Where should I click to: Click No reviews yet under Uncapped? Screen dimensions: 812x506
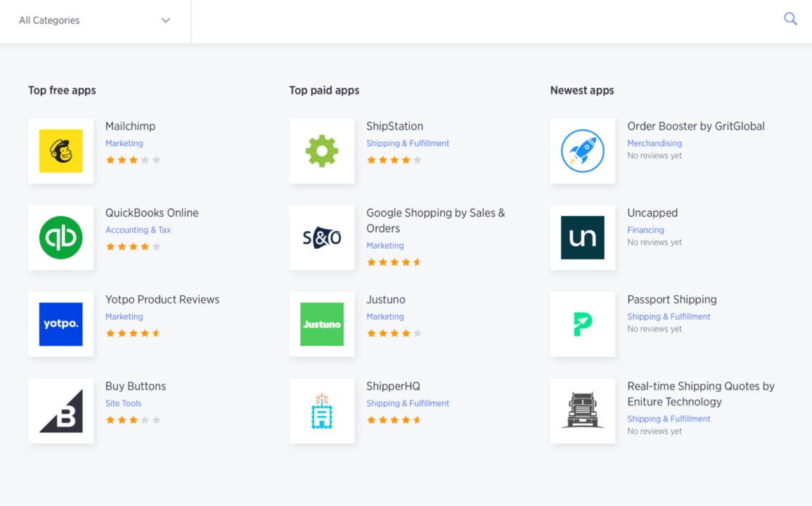point(654,242)
